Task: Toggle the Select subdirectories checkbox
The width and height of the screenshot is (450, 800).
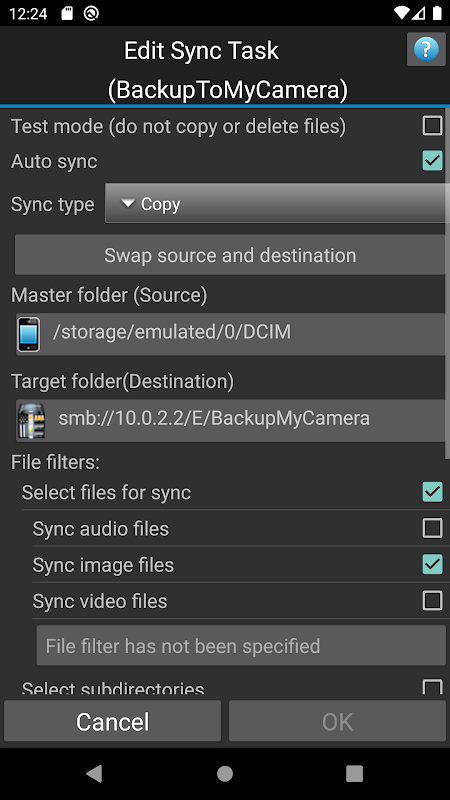Action: (432, 687)
